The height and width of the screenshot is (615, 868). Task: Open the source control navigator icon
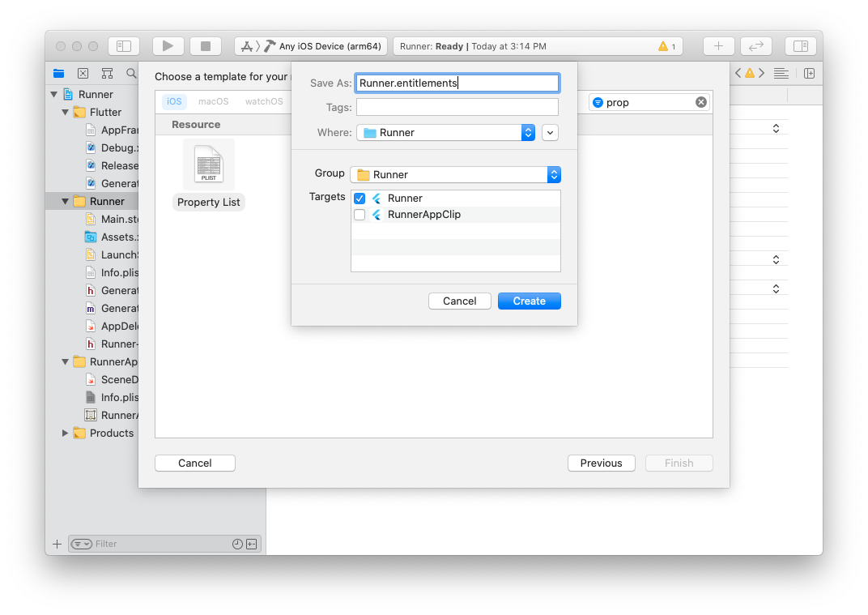(83, 73)
